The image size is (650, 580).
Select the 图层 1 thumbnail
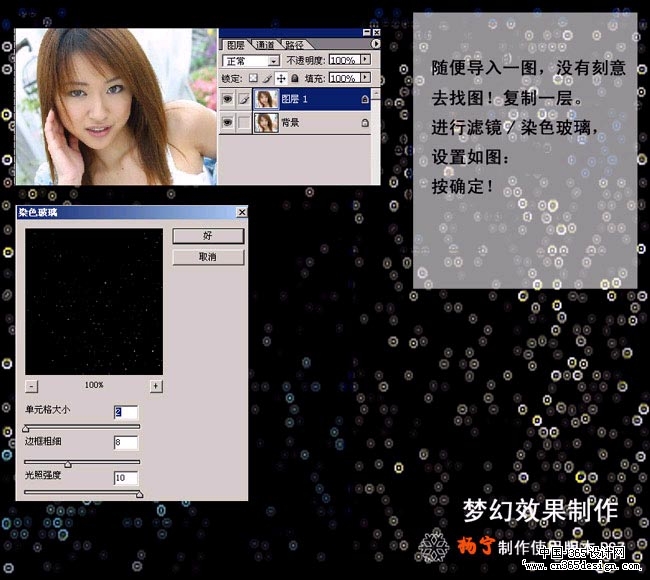coord(266,99)
